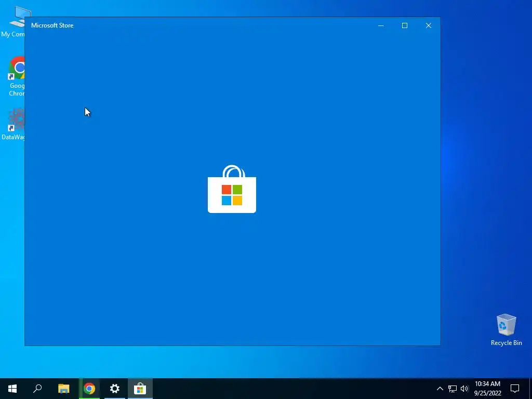
Task: Close the Microsoft Store window
Action: (429, 25)
